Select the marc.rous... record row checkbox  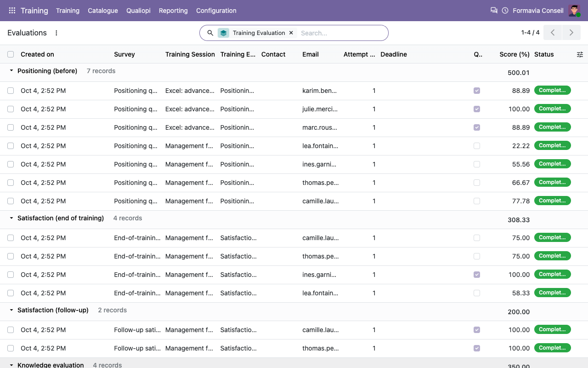pos(11,127)
